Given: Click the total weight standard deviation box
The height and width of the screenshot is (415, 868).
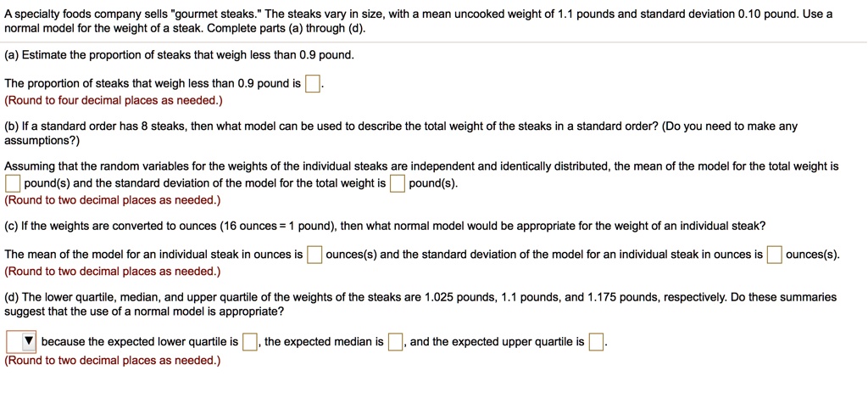Looking at the screenshot, I should click(x=397, y=183).
